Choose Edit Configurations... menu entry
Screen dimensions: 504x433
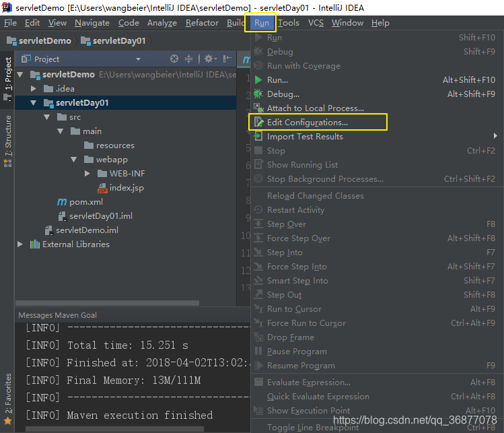pos(376,123)
